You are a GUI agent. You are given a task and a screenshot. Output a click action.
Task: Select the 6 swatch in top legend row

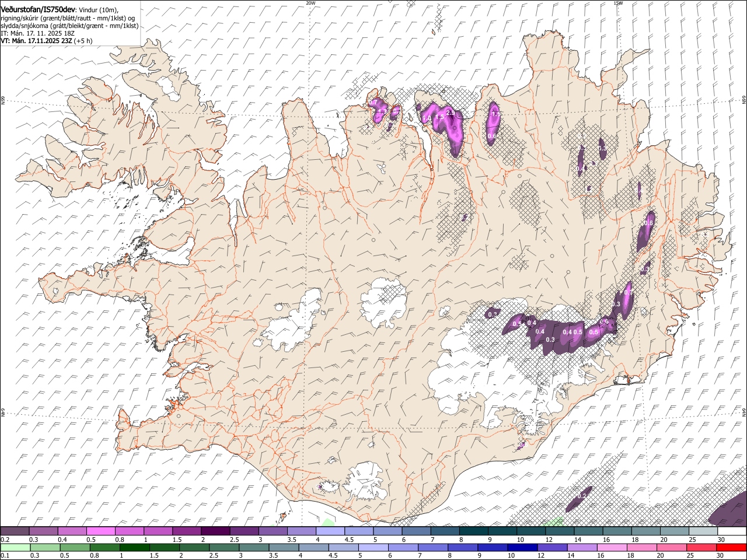point(416,531)
